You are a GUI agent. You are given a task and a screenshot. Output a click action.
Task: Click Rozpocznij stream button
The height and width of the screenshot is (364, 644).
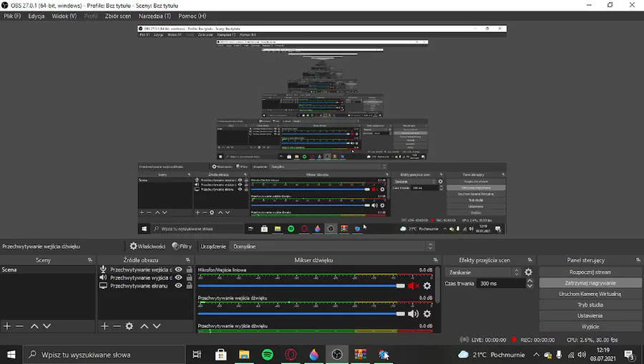tap(590, 272)
